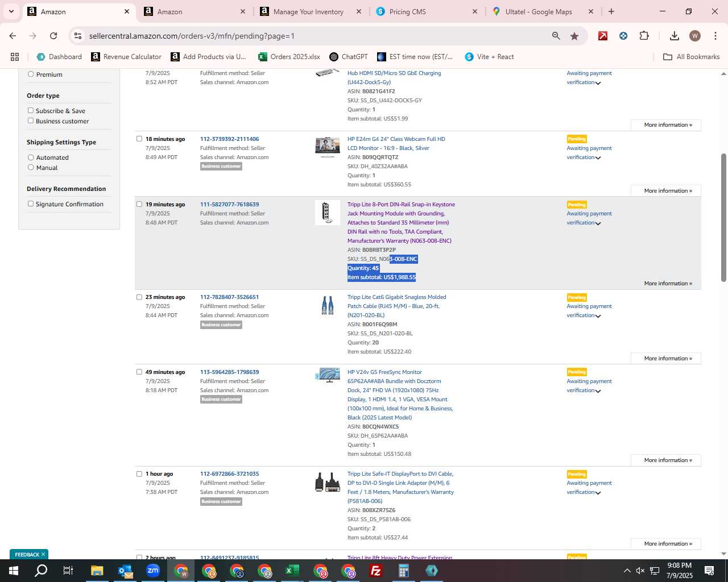This screenshot has height=582, width=728.
Task: Open the notifications center icon
Action: pyautogui.click(x=709, y=571)
